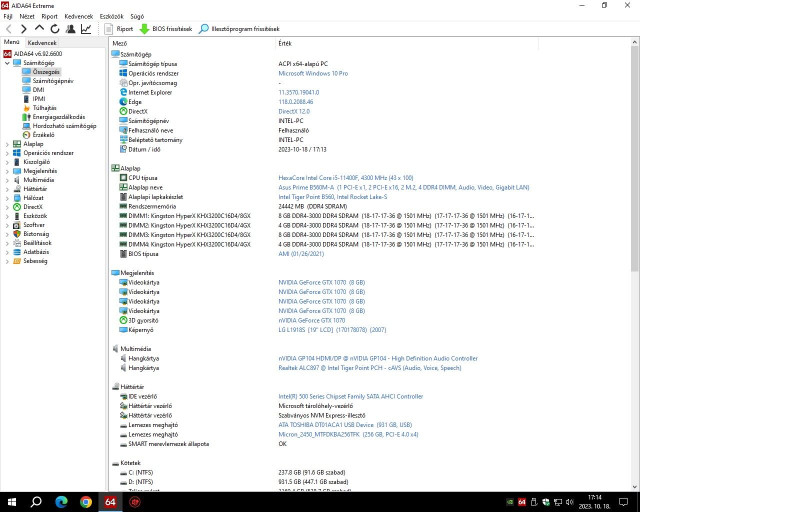Go back with the left arrow toolbar icon

click(x=9, y=29)
